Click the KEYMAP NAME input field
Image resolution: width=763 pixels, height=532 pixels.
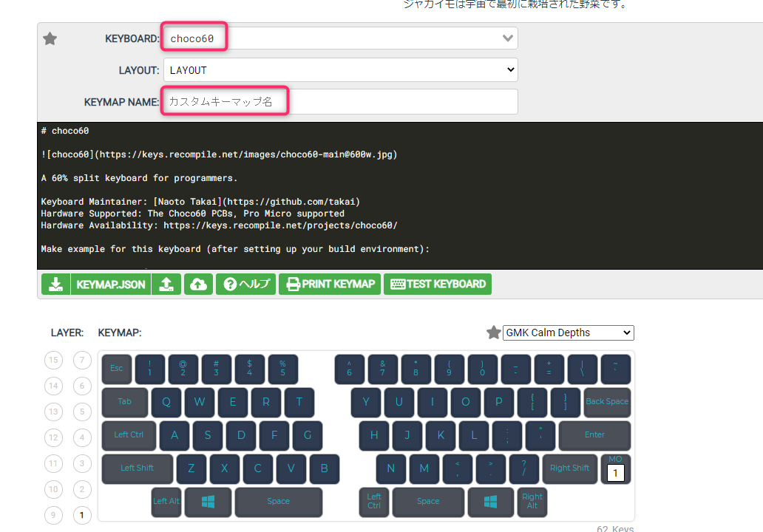click(x=340, y=102)
